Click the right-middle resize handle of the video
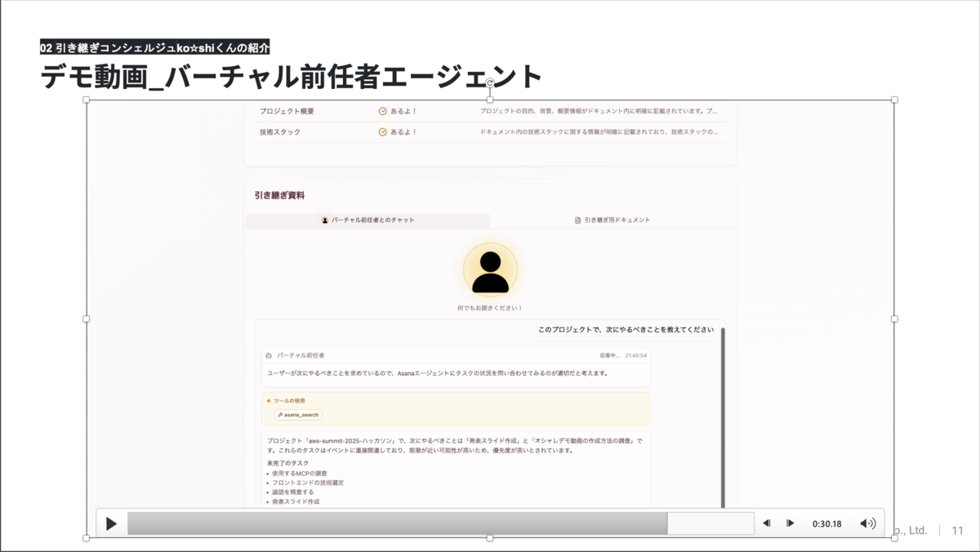 click(x=894, y=318)
